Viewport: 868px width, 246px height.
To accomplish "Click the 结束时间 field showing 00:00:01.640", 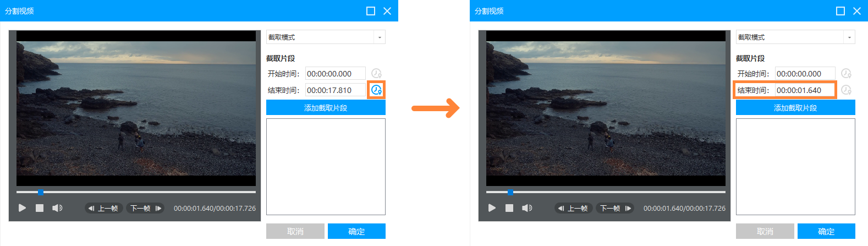I will (804, 90).
